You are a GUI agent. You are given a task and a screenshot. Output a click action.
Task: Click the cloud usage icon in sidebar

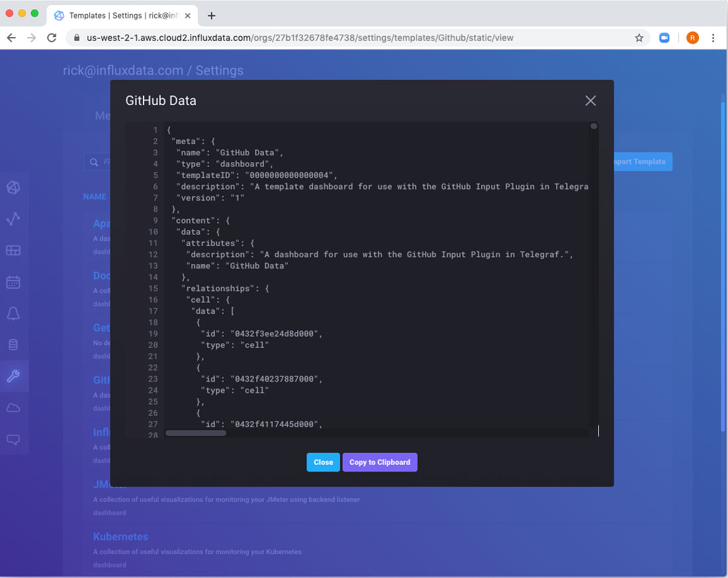[13, 408]
